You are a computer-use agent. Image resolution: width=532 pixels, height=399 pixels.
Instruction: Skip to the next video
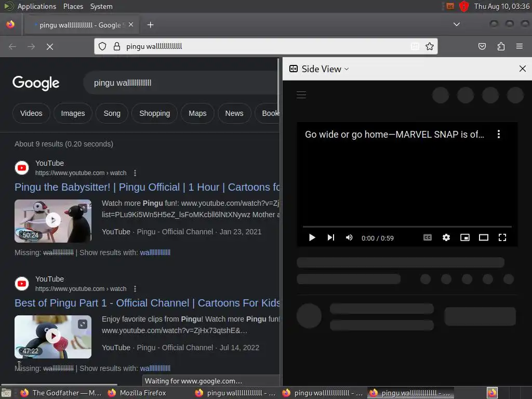(x=331, y=237)
